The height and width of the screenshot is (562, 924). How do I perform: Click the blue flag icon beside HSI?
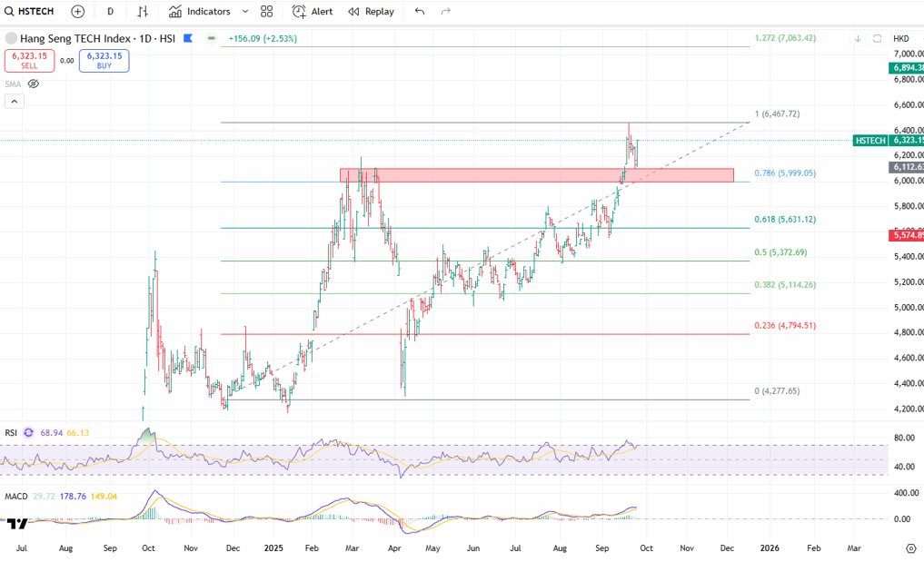(188, 38)
